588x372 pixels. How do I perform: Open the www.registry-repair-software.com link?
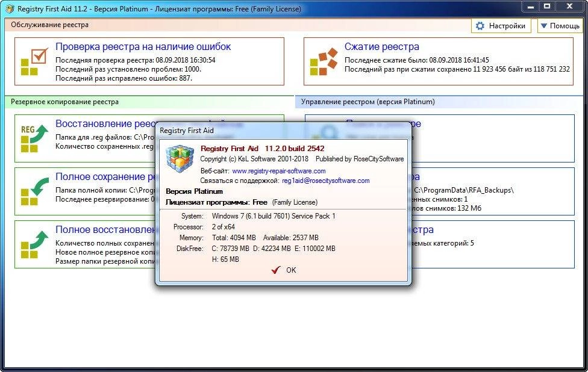278,171
